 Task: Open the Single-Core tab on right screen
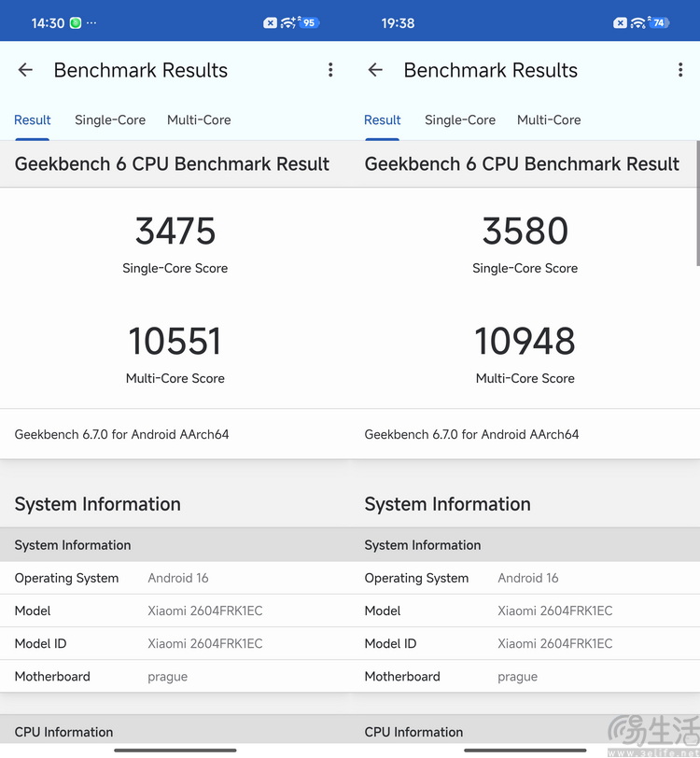pos(460,119)
